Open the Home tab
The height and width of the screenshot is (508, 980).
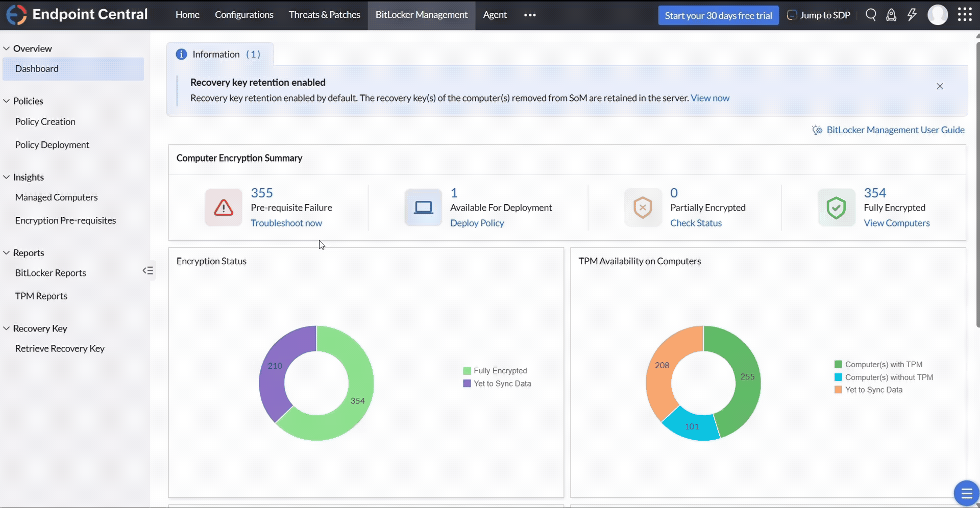point(187,15)
